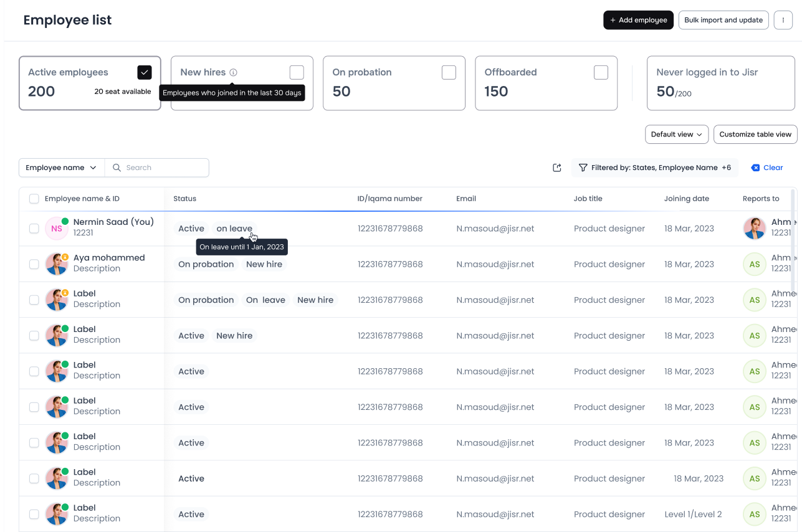This screenshot has height=532, width=802.
Task: Click the funnel filter icon
Action: (583, 168)
